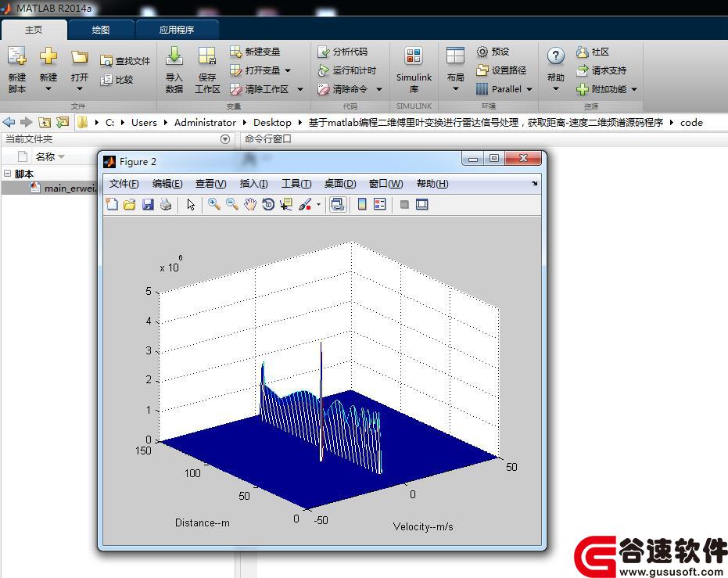Toggle the Edit Plot arrow tool
This screenshot has width=728, height=578.
(191, 204)
